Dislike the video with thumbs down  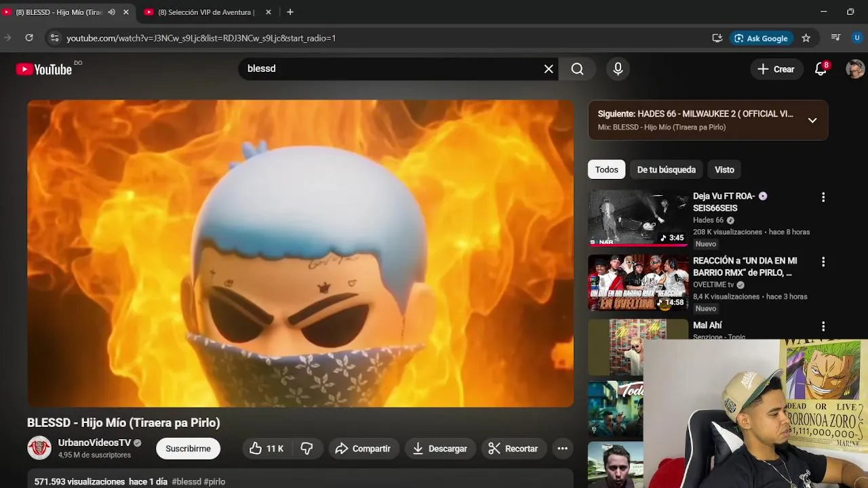(307, 449)
